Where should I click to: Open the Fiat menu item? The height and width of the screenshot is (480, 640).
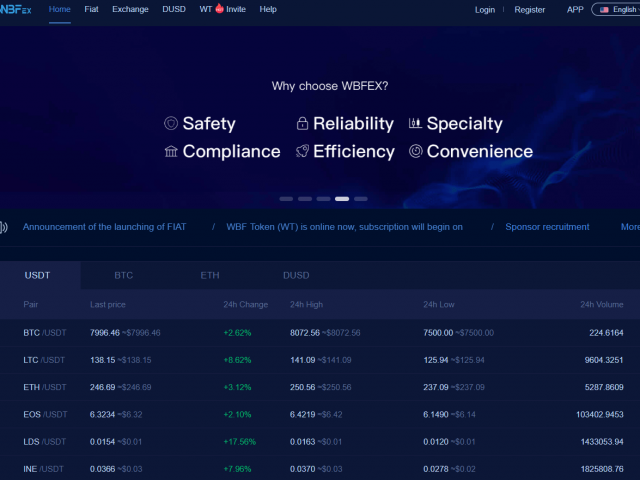click(x=91, y=9)
